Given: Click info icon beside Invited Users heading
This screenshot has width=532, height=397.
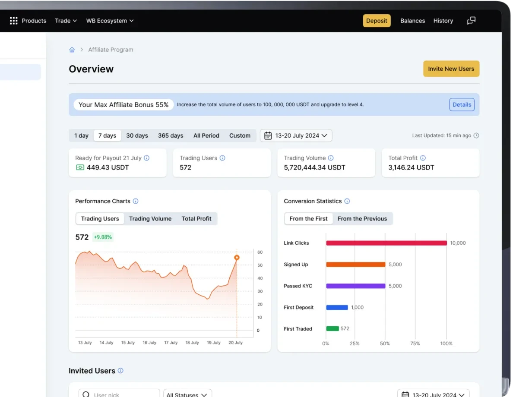Looking at the screenshot, I should tap(120, 371).
